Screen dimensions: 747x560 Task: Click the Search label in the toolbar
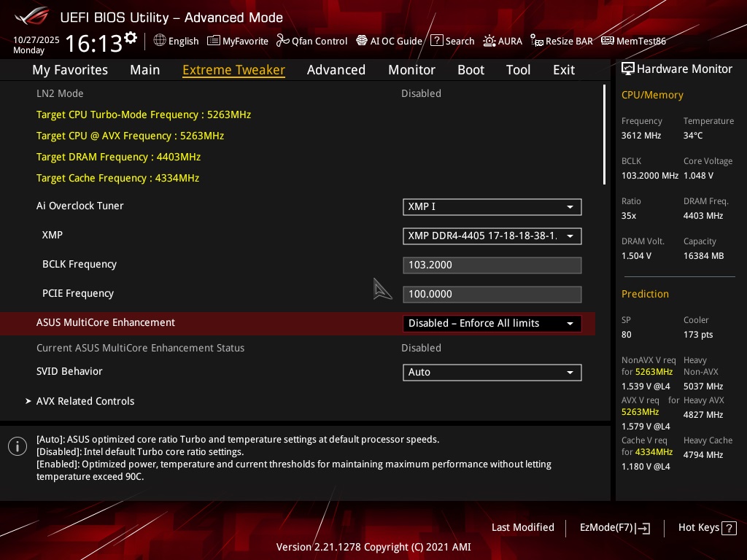(x=460, y=41)
